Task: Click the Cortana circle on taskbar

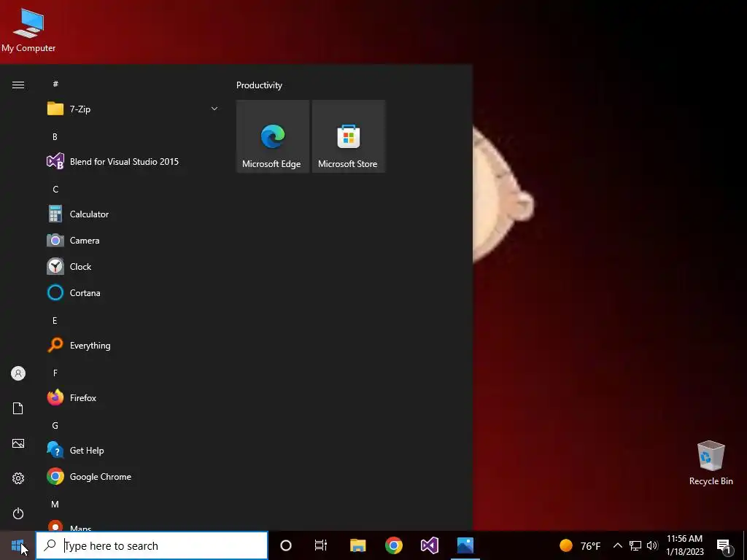Action: [x=286, y=545]
